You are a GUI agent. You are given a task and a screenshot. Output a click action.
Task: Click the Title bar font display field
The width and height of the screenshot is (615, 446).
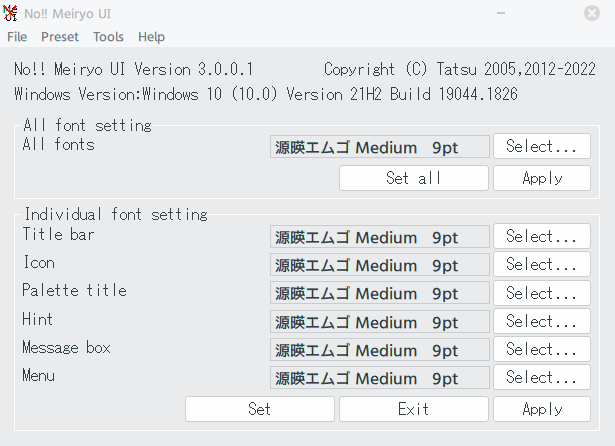(379, 237)
